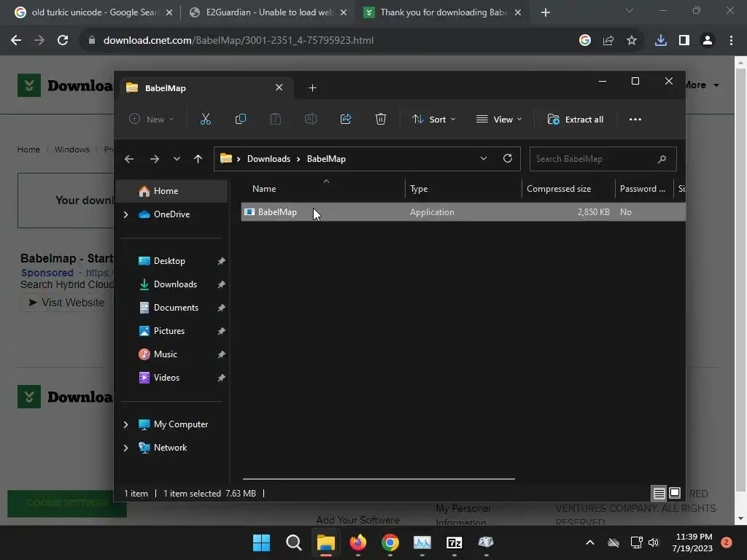Viewport: 747px width, 560px height.
Task: Bookmark this page with the star icon
Action: (632, 41)
